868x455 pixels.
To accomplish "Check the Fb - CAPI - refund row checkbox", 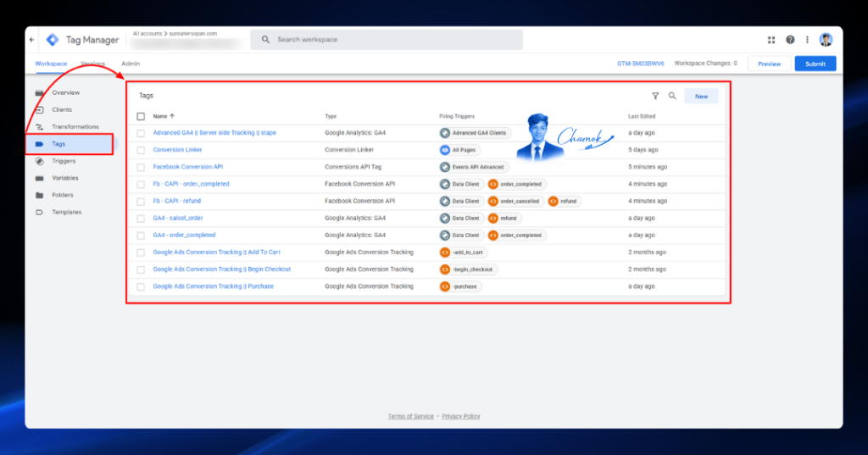I will click(x=141, y=202).
